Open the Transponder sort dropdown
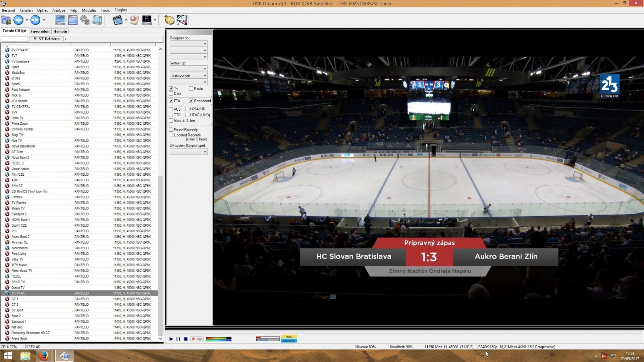Screen dimensions: 644x362 (x=189, y=75)
